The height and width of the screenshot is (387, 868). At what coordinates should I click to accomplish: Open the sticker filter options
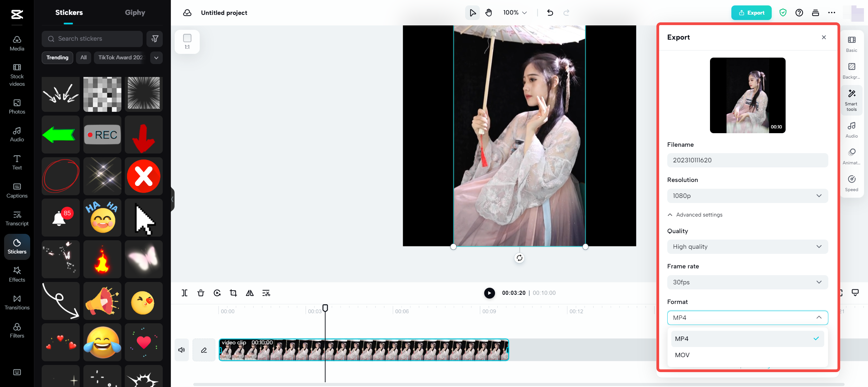pyautogui.click(x=154, y=39)
